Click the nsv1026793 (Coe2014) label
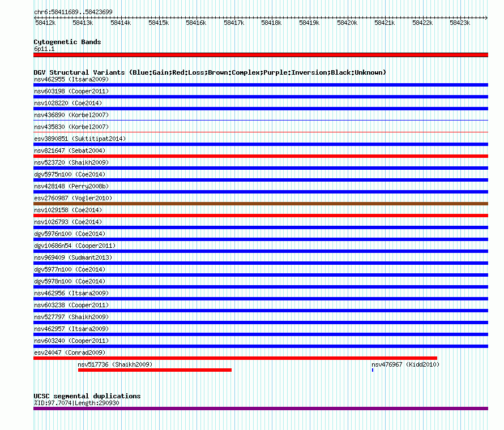Viewport: 504px width, 430px height. click(68, 222)
